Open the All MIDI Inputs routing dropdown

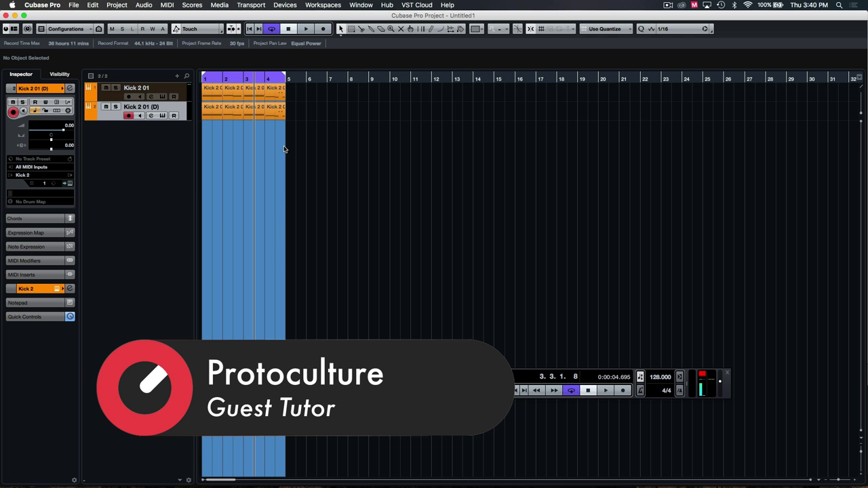(40, 167)
